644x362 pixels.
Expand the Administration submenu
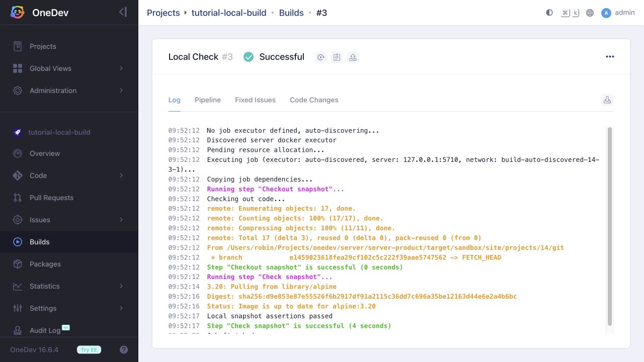point(121,90)
